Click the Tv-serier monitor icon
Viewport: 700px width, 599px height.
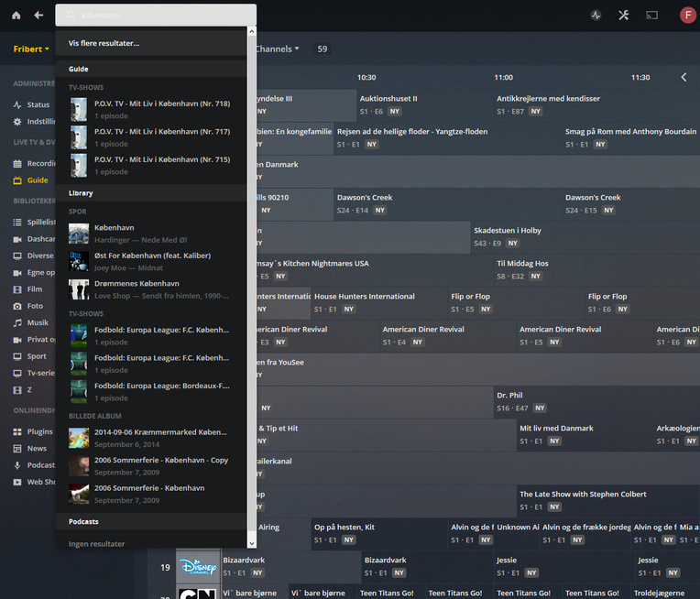[x=17, y=373]
